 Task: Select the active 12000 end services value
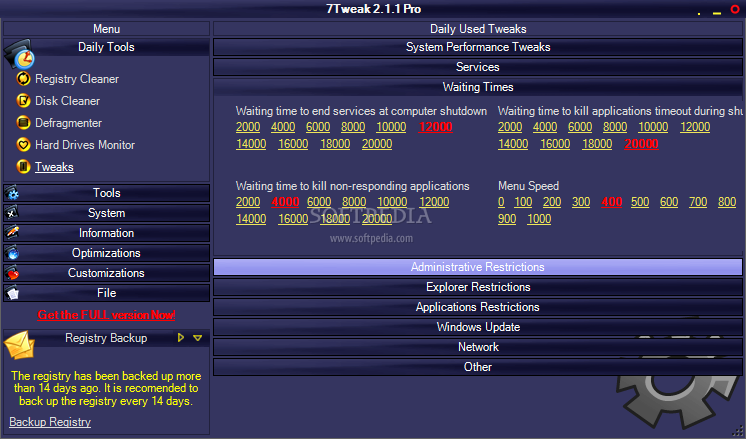pos(436,127)
